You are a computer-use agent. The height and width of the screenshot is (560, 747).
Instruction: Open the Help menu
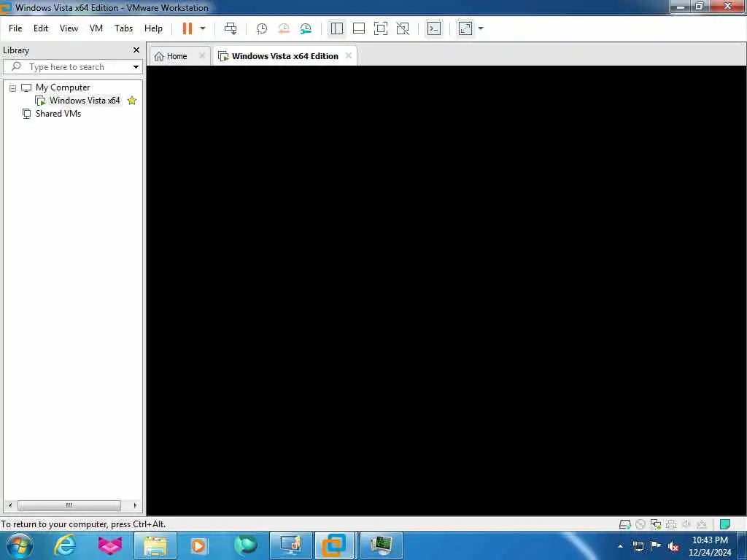pyautogui.click(x=153, y=28)
